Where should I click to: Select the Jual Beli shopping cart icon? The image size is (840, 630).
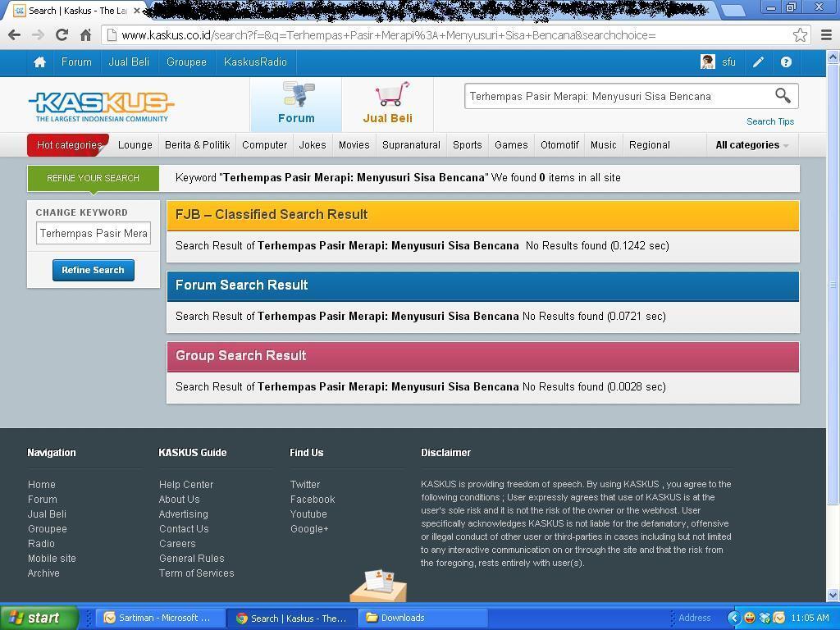pos(393,94)
